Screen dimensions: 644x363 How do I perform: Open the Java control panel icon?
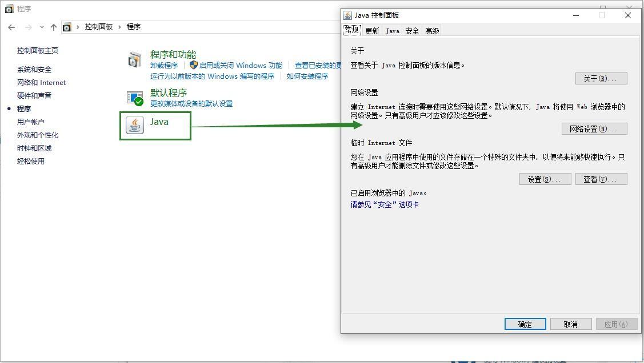pos(135,125)
